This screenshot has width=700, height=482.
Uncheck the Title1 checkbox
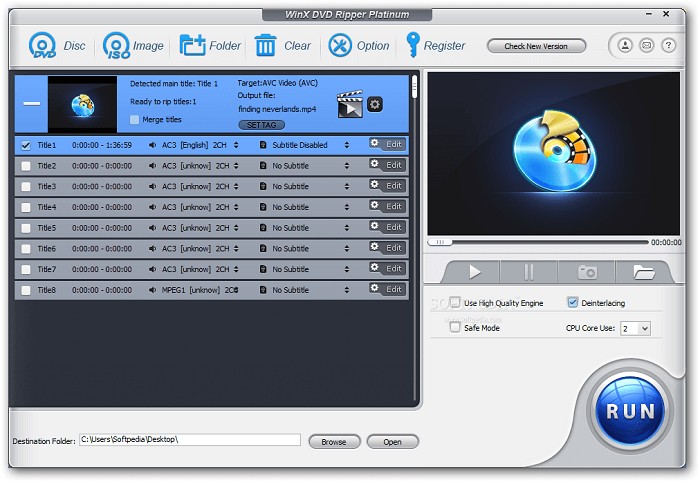click(26, 145)
